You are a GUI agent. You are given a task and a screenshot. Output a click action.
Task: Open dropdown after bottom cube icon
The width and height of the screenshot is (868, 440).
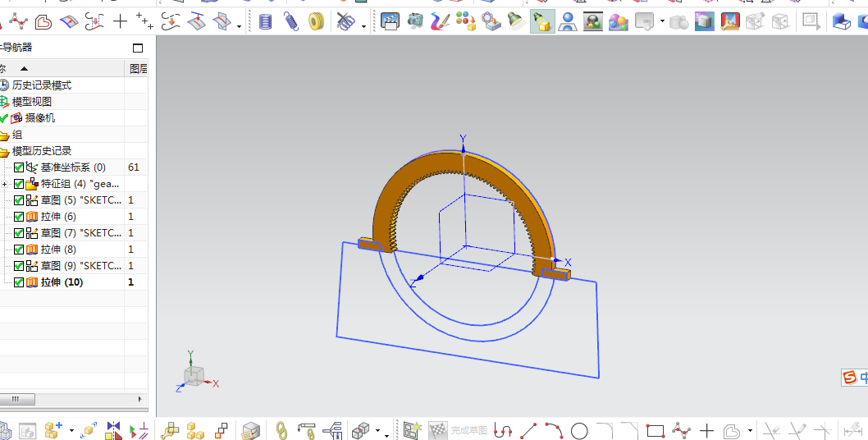click(378, 431)
